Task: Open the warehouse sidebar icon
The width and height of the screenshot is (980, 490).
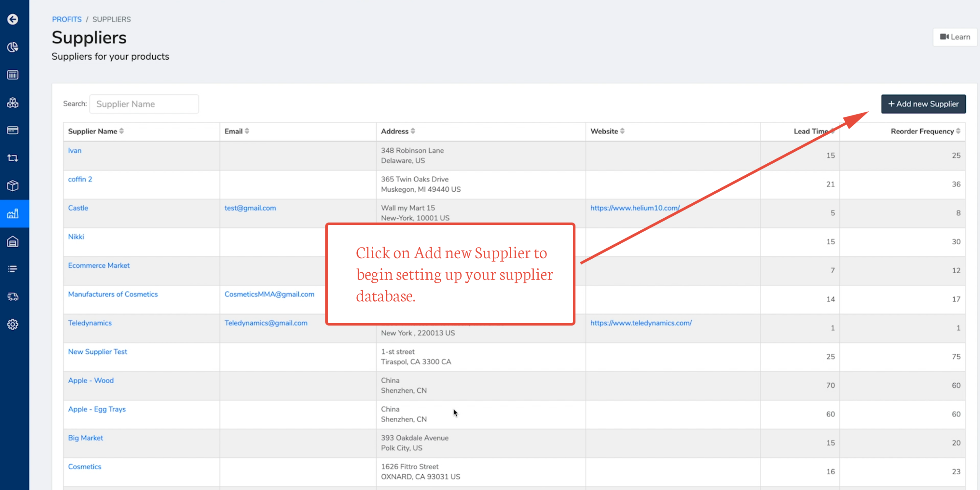Action: click(x=13, y=241)
